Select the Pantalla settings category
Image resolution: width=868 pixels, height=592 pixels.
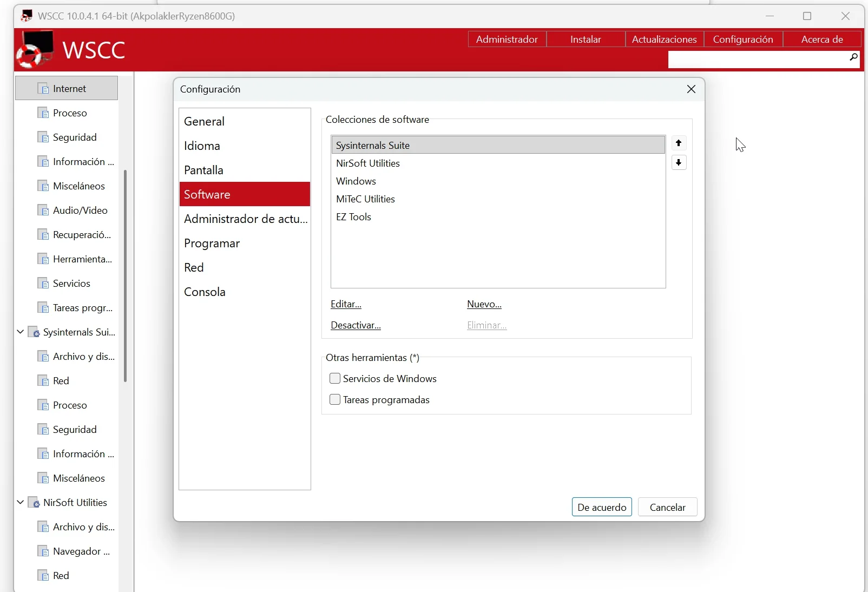[245, 170]
